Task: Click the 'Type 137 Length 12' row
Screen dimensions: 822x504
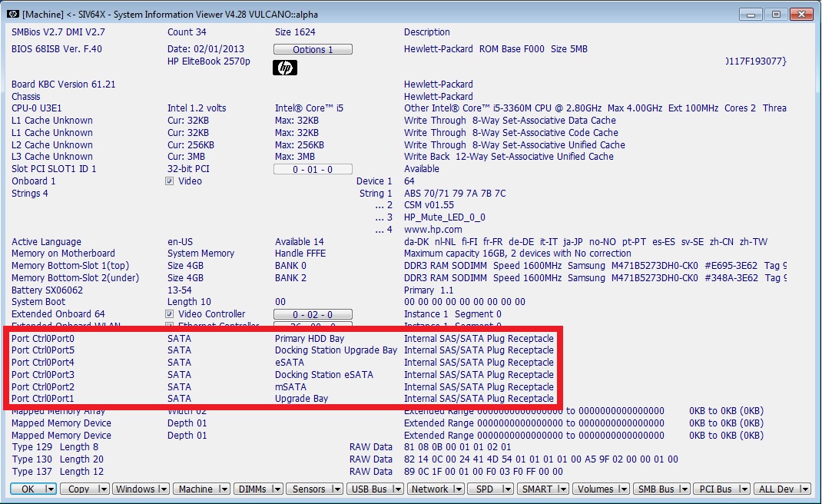Action: click(58, 472)
